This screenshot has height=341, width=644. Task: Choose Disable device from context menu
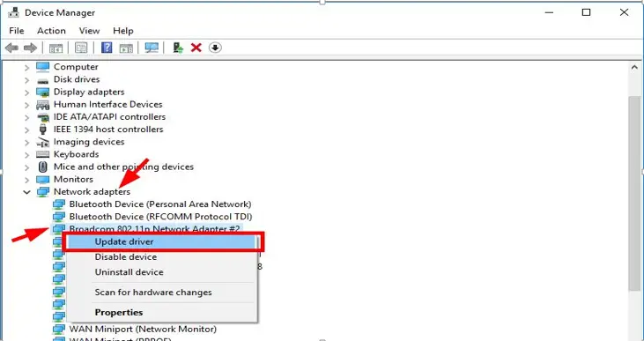162,256
